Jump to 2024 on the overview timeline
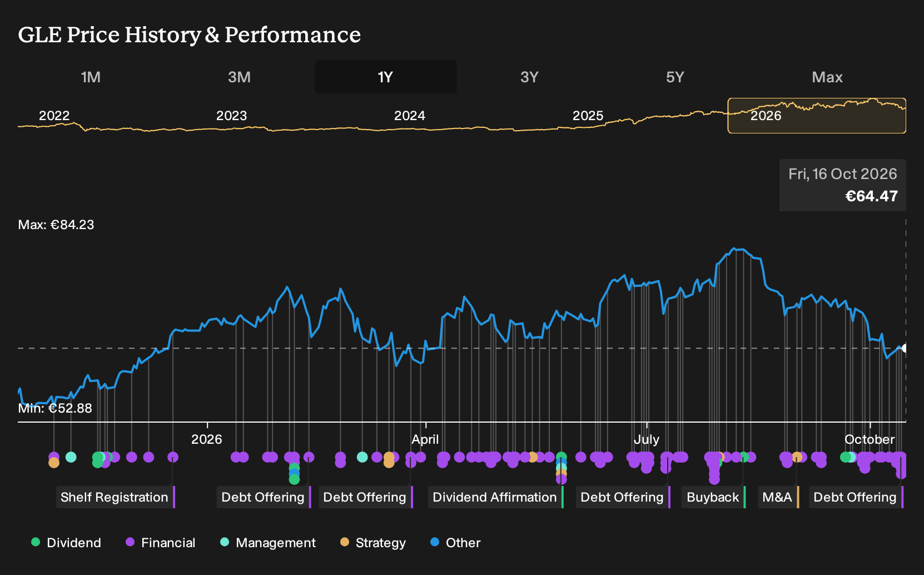Image resolution: width=924 pixels, height=575 pixels. coord(410,116)
